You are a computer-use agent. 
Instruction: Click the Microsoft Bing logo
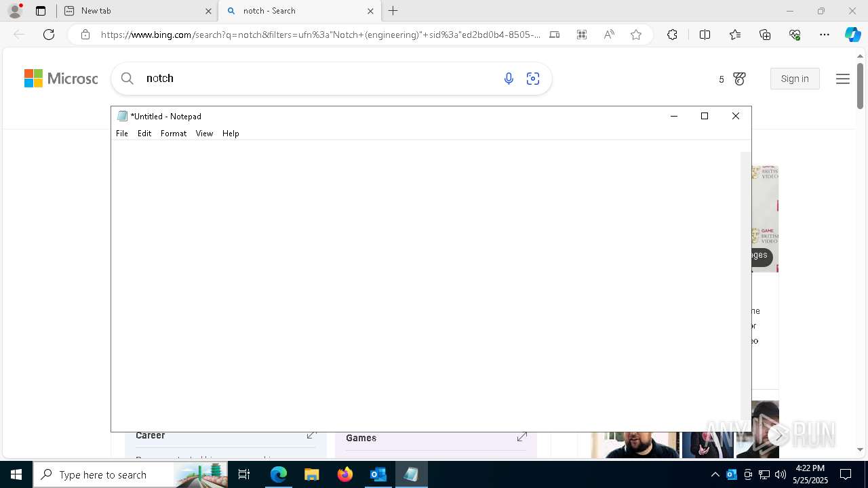click(x=61, y=79)
